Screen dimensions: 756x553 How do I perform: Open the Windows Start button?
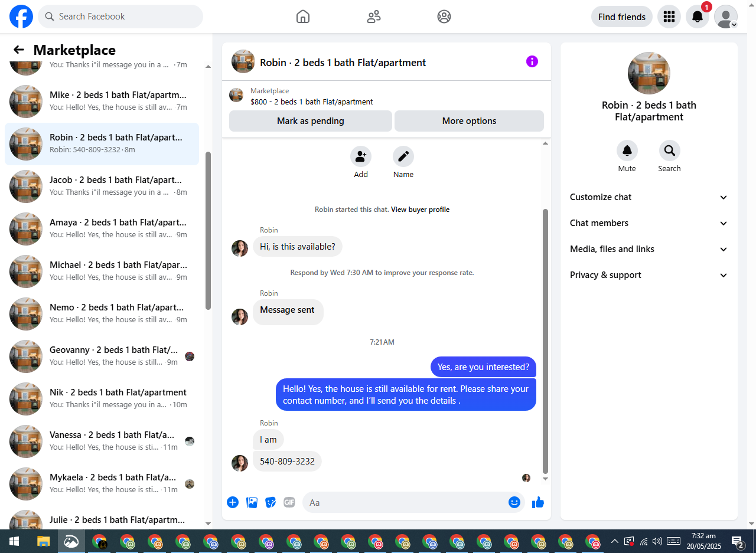pos(14,541)
